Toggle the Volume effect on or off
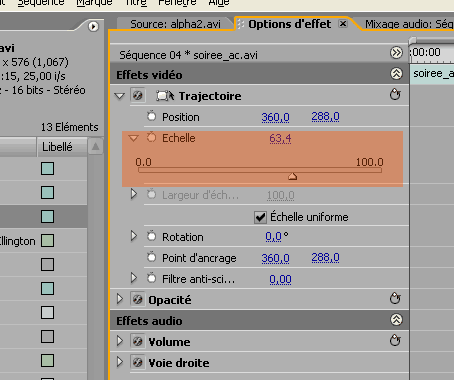The image size is (454, 380). coord(138,341)
